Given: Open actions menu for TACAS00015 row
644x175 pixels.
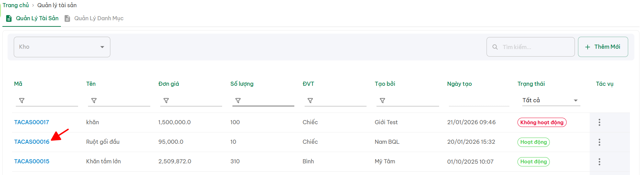Looking at the screenshot, I should [599, 162].
